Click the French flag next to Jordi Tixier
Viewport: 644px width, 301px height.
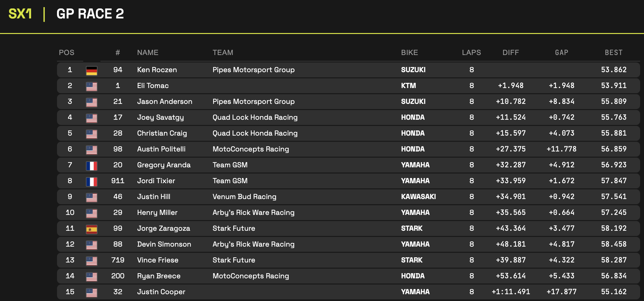[92, 181]
